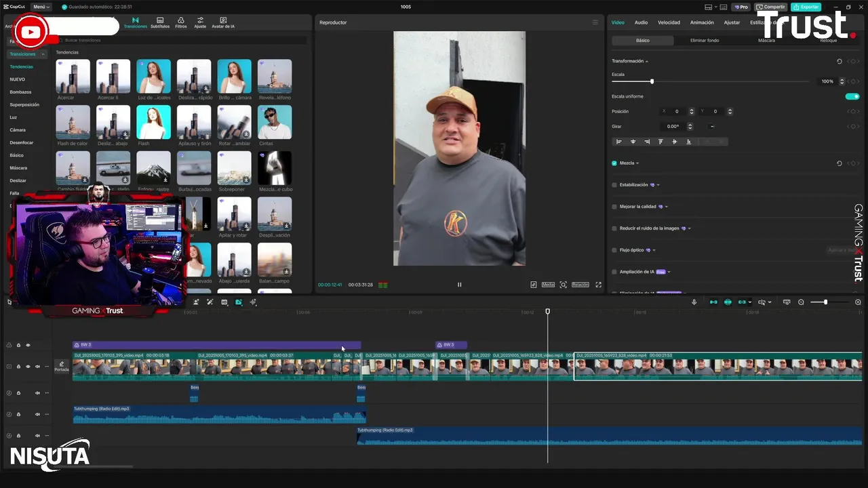This screenshot has height=488, width=868.
Task: Select the Eliminar fondo sub-tab
Action: pos(705,40)
